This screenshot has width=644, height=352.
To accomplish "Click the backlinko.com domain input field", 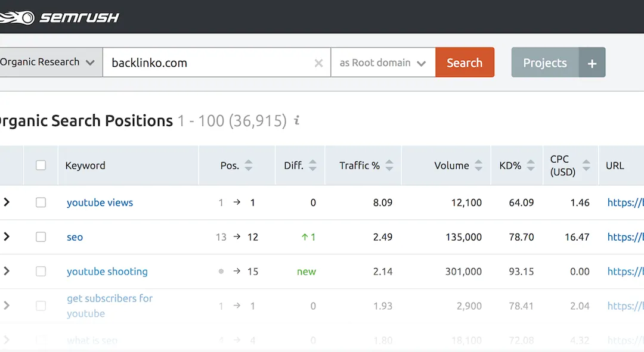I will pos(209,63).
